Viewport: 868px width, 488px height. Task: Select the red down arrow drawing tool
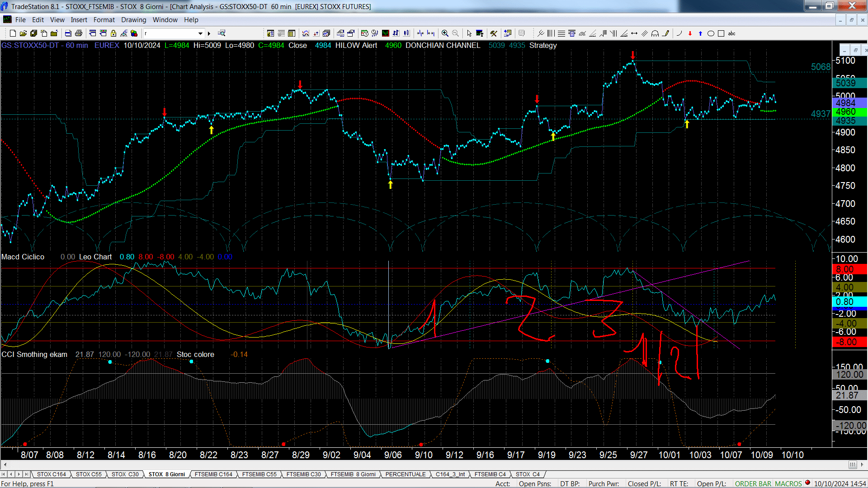[690, 33]
